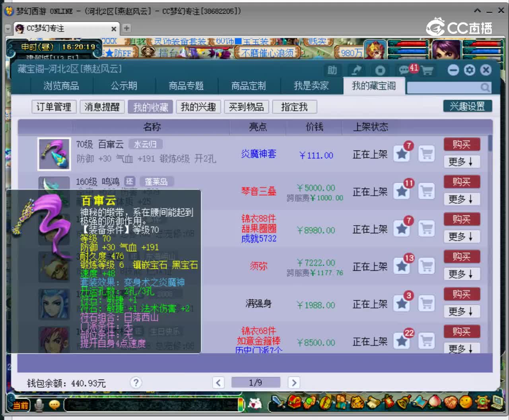The height and width of the screenshot is (420, 509).
Task: Expand 更多 on the ¥8980.00 row
Action: pos(461,236)
